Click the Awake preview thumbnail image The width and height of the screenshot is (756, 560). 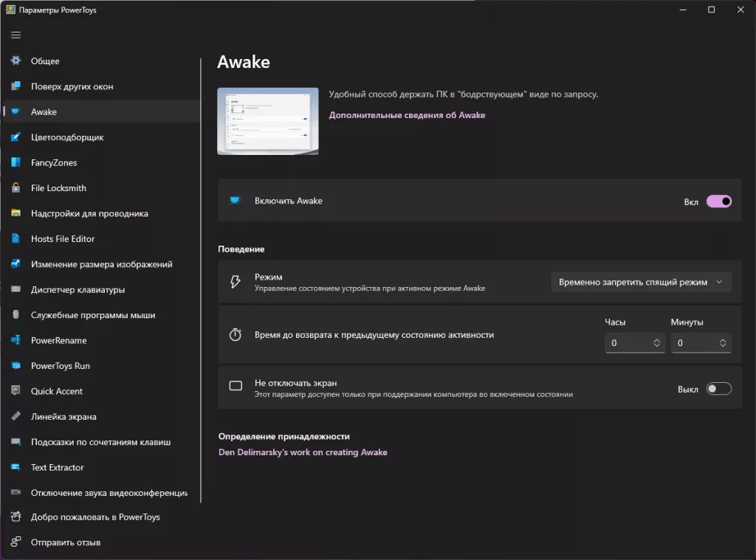(x=267, y=121)
